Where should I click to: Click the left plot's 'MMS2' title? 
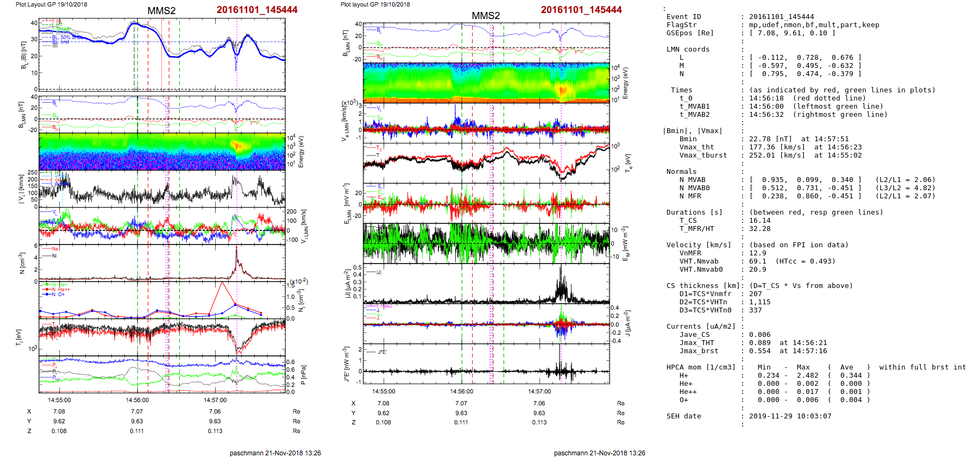tap(161, 11)
